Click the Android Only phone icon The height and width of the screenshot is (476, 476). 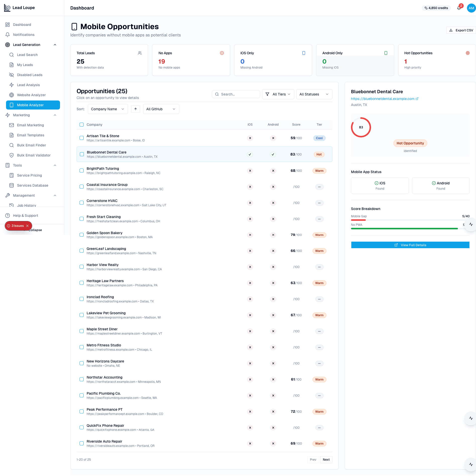point(386,53)
